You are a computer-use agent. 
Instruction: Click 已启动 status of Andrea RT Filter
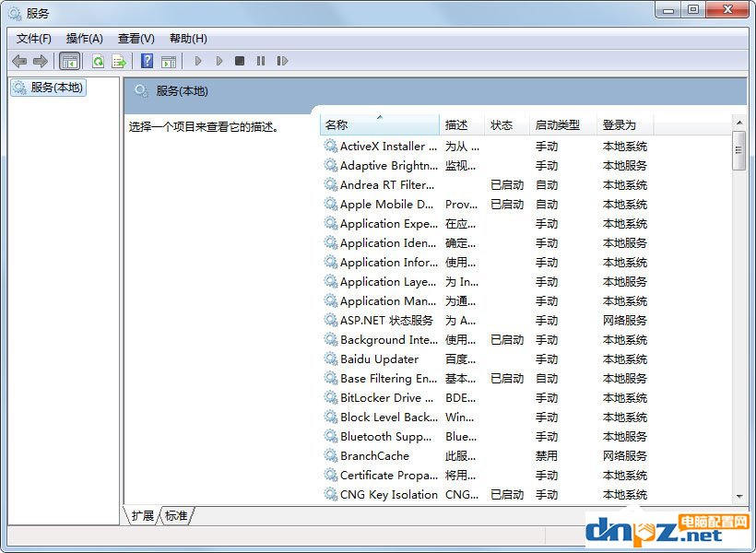[507, 184]
